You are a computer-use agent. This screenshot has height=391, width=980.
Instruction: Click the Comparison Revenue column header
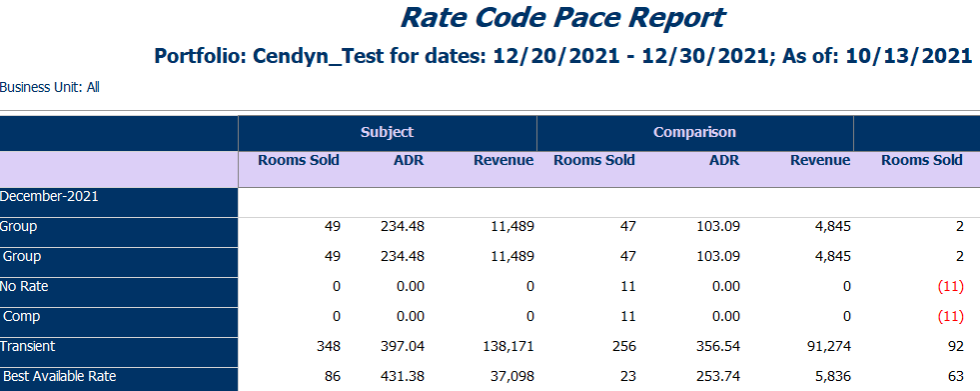[x=820, y=160]
